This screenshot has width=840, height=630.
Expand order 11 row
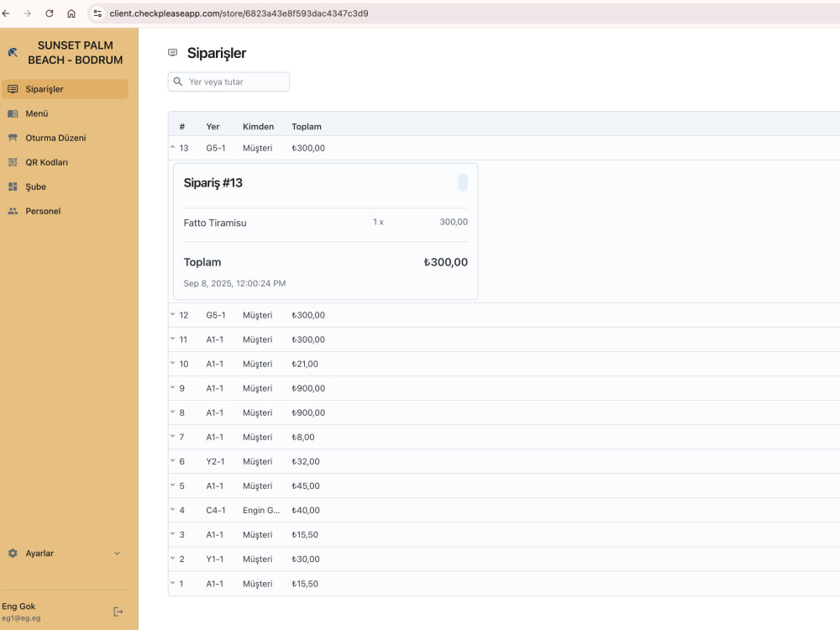pos(172,339)
